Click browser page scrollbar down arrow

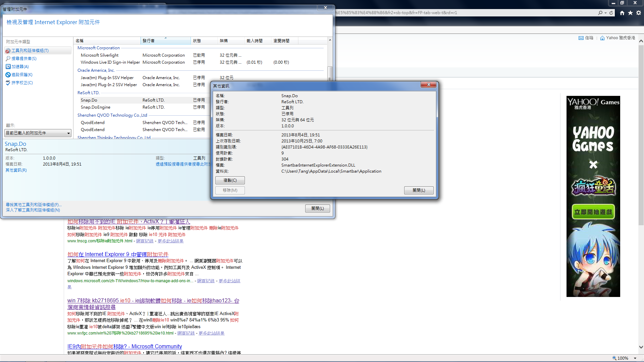[641, 347]
